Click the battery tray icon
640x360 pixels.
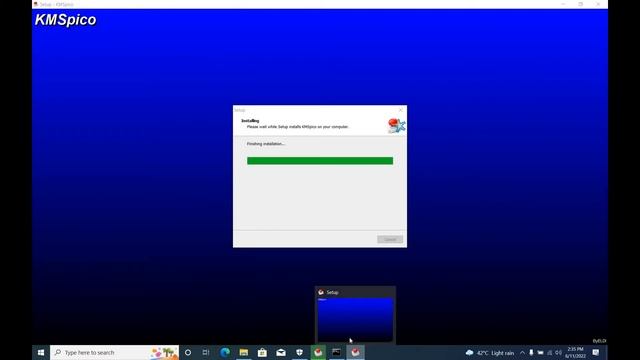[x=540, y=352]
